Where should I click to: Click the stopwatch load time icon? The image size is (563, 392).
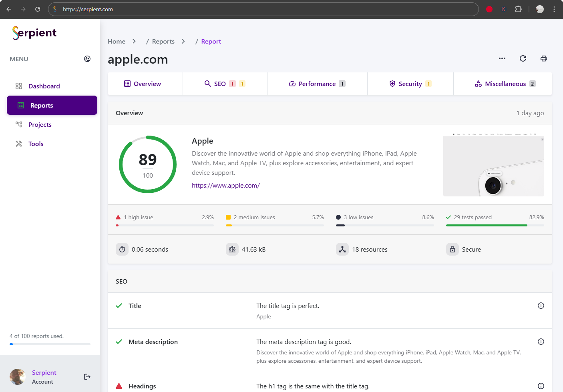122,249
